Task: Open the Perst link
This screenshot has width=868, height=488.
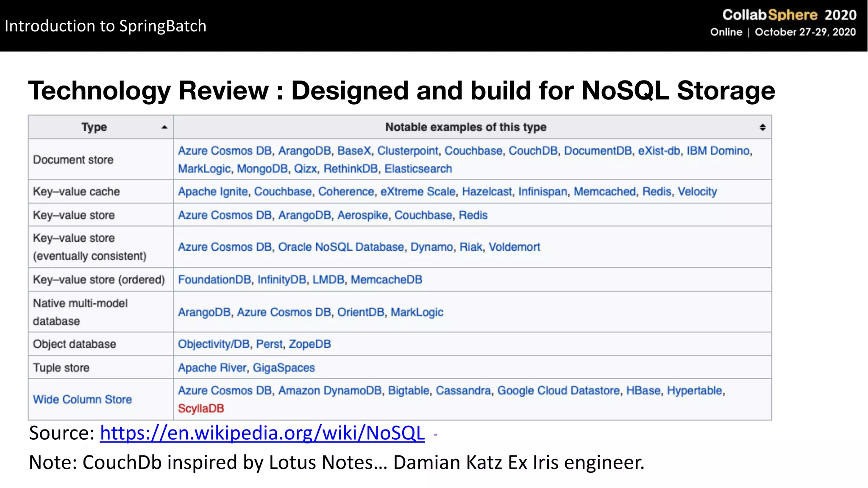Action: click(x=269, y=344)
